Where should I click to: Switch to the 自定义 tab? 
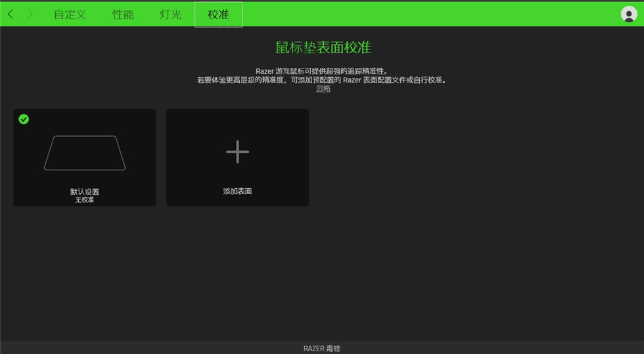(70, 14)
